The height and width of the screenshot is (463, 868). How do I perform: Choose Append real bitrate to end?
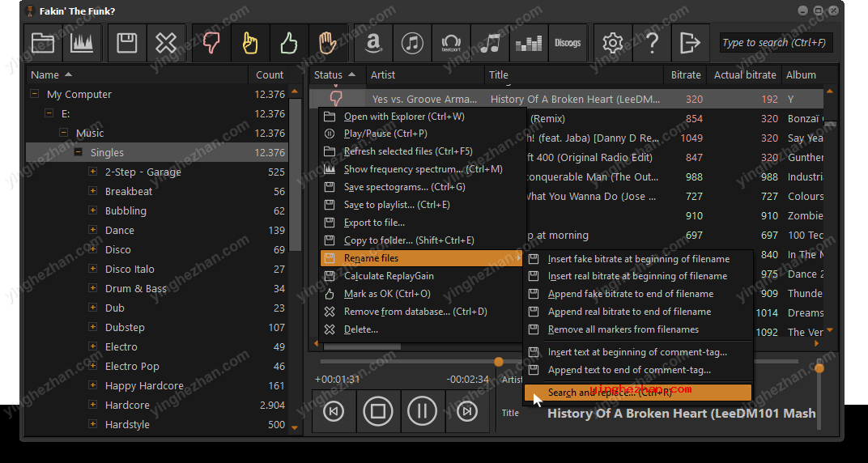[x=638, y=312]
